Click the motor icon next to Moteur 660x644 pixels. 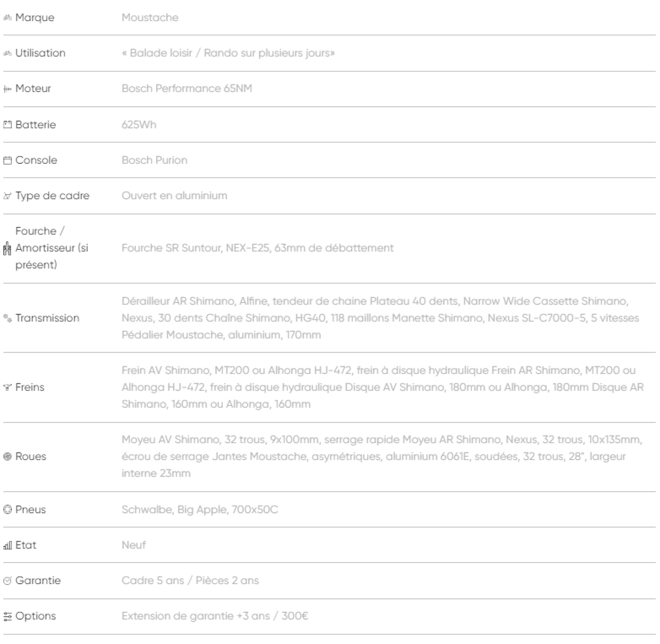pos(8,89)
